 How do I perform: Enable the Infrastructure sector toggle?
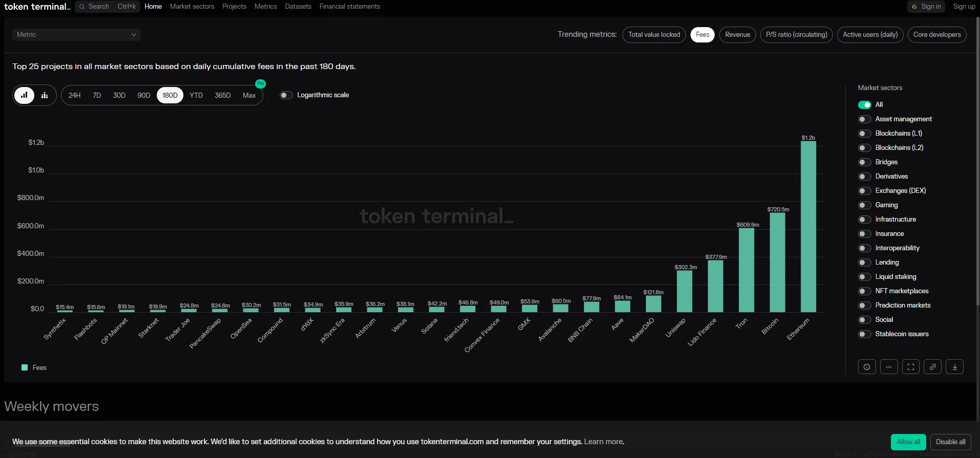[x=865, y=220]
